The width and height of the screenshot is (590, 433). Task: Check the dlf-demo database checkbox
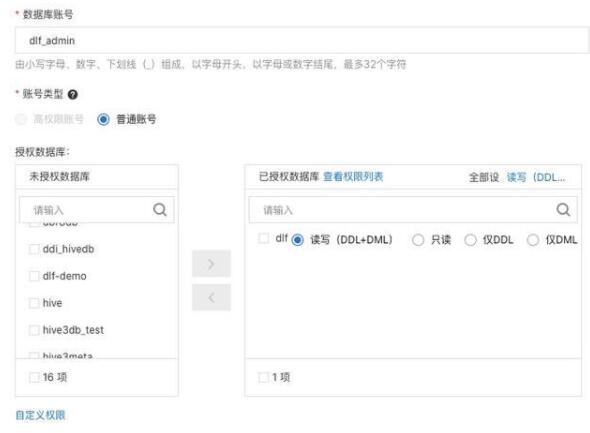(x=34, y=276)
